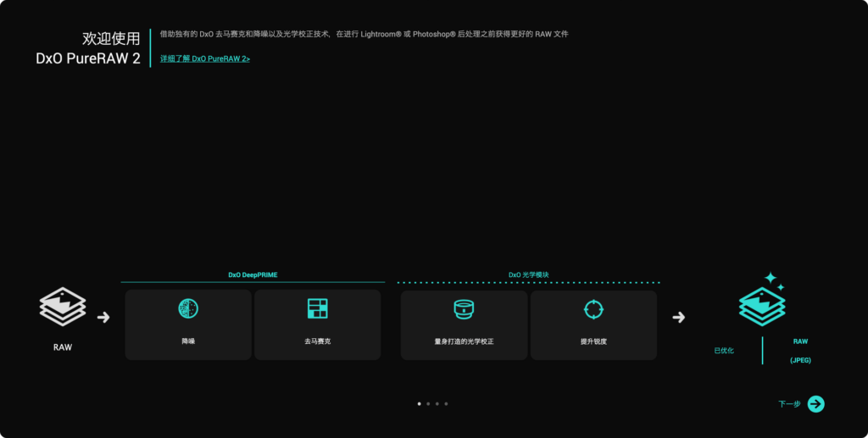Screen dimensions: 868x438
Task: Click the DxO DeepPRIME heading
Action: click(x=253, y=274)
